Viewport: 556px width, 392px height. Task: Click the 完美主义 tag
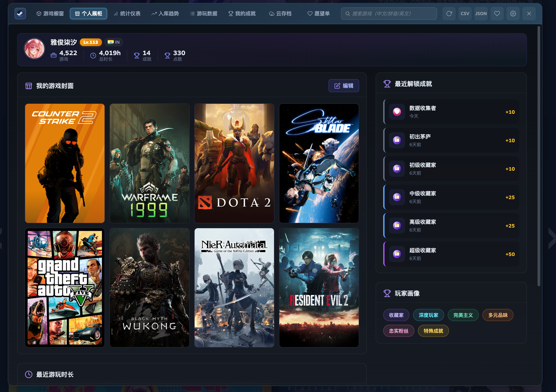click(x=463, y=315)
